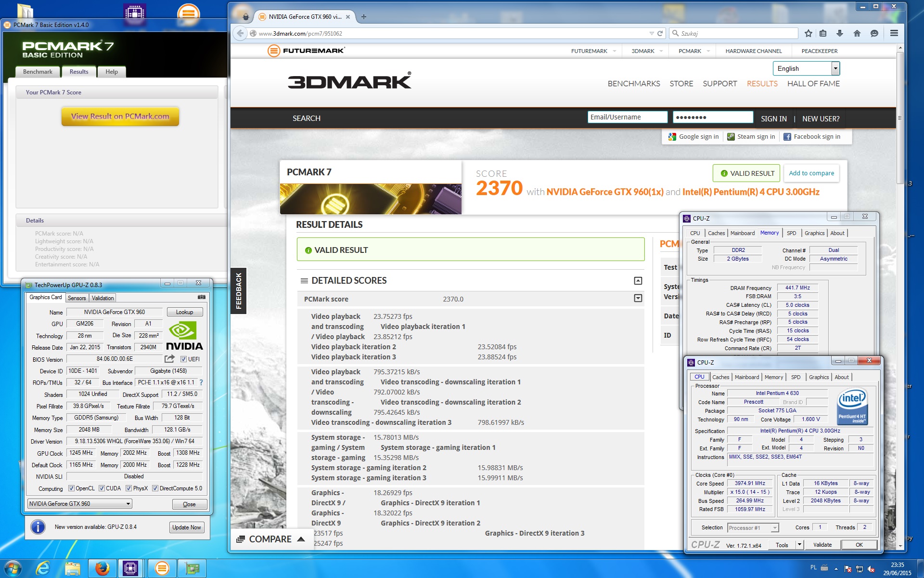Bookmark this page with star icon
Screen dimensions: 924x578
pos(808,33)
